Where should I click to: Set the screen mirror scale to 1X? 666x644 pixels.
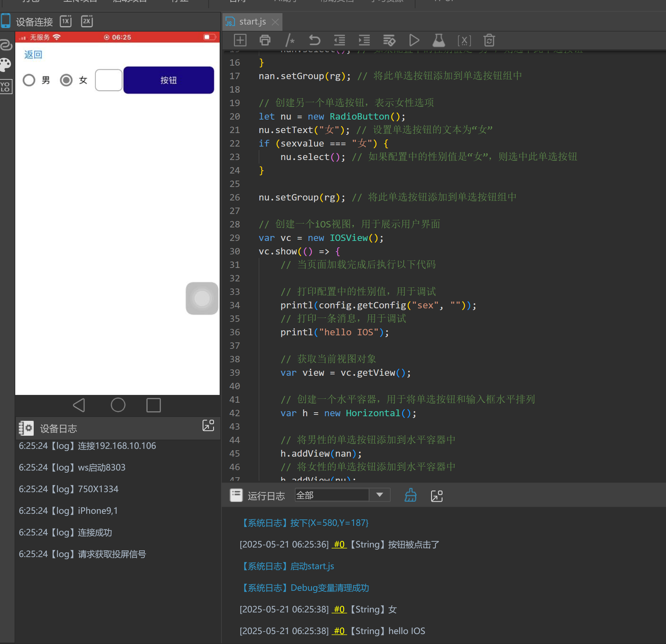pos(66,21)
